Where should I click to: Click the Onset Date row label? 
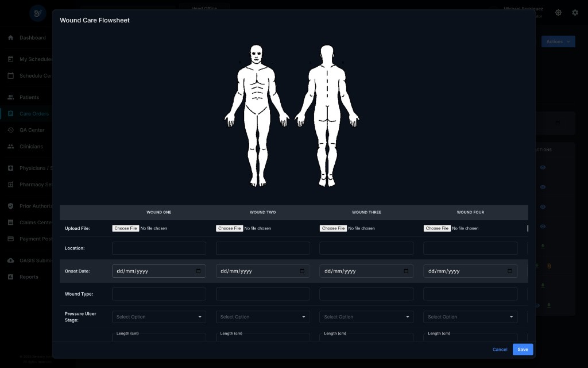[78, 271]
